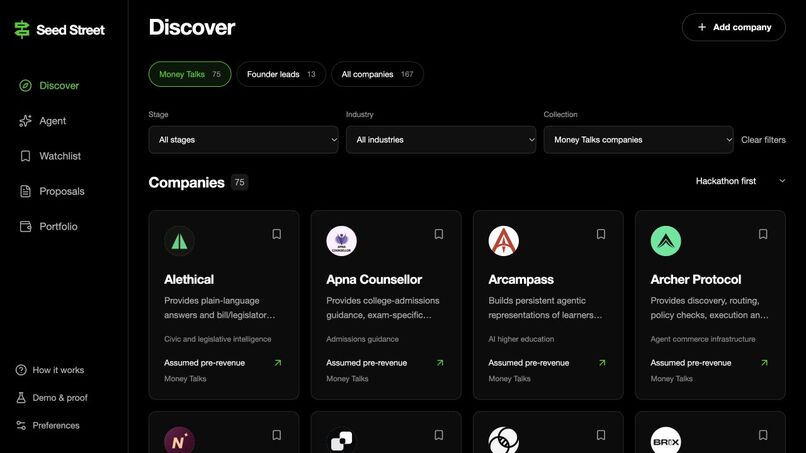Open the Proposals document icon
Image resolution: width=806 pixels, height=453 pixels.
click(25, 191)
